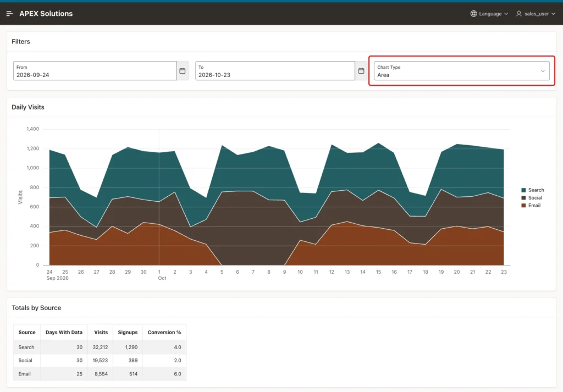Click the Daily Visits chart heading
The width and height of the screenshot is (563, 392).
[x=28, y=107]
